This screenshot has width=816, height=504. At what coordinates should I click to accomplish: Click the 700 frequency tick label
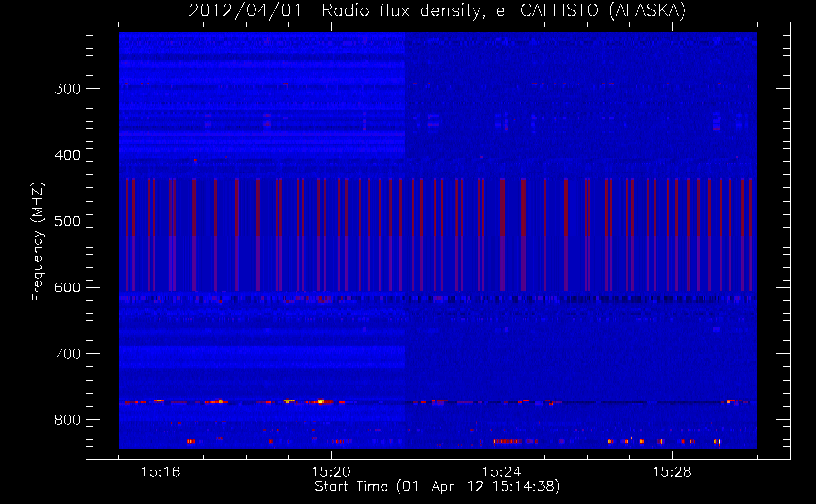pos(68,354)
